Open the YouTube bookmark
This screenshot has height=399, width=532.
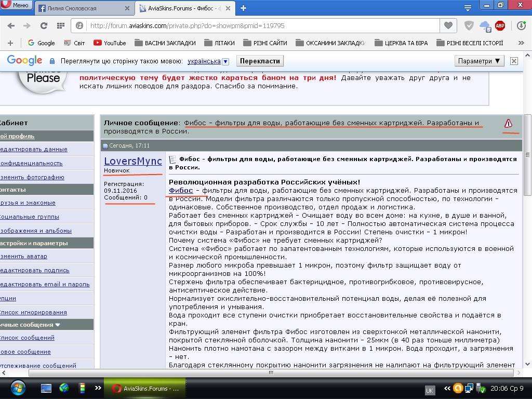[x=110, y=43]
